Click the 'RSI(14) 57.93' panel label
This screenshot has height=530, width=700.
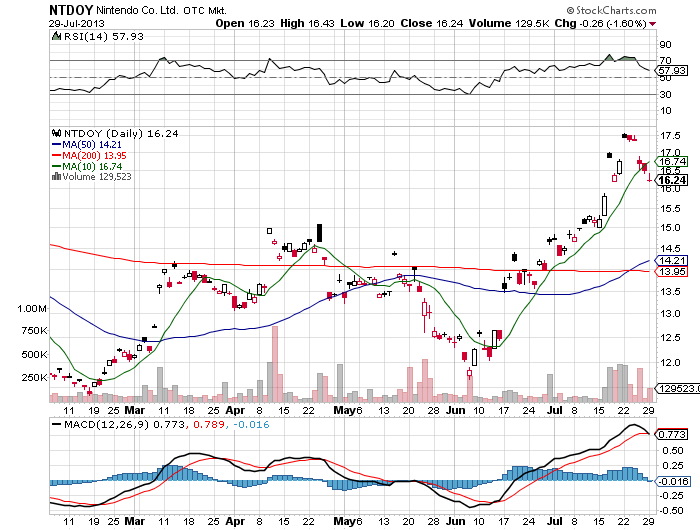click(104, 36)
